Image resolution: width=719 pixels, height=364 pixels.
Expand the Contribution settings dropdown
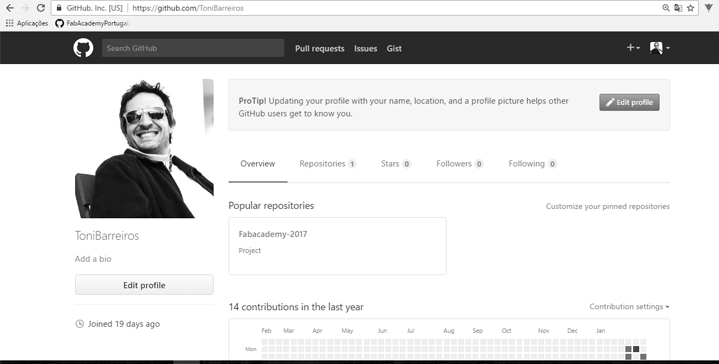629,306
